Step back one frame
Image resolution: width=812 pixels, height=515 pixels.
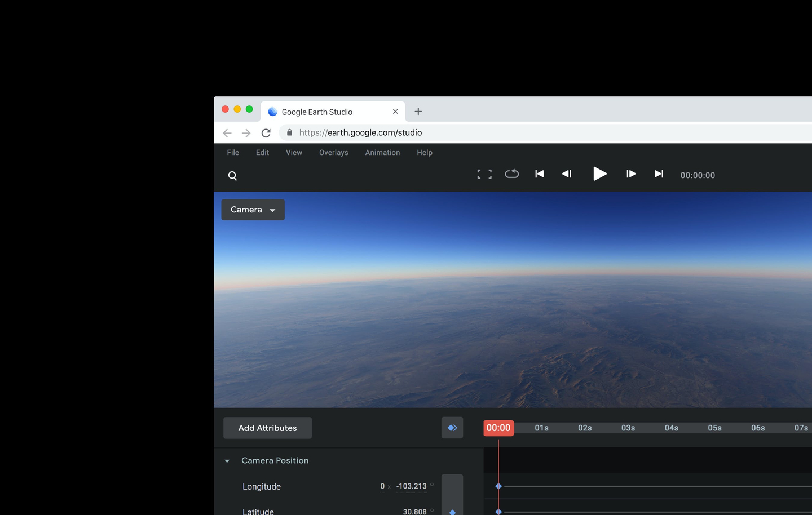click(x=567, y=174)
